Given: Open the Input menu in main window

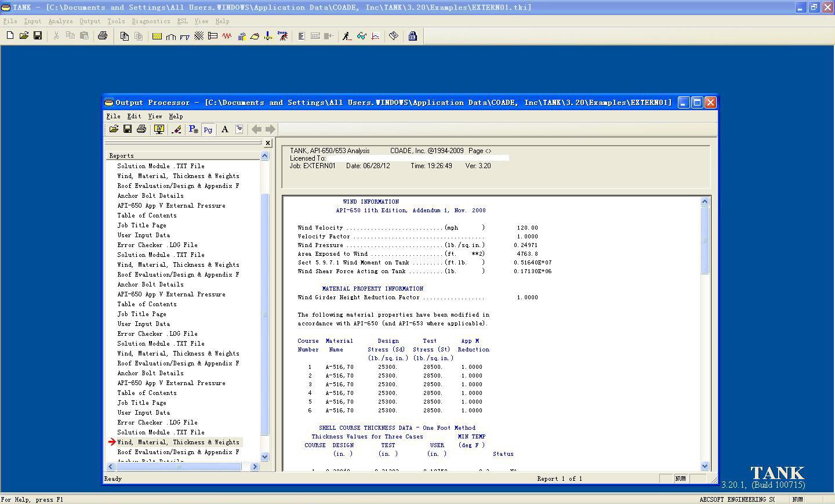Looking at the screenshot, I should pos(32,21).
